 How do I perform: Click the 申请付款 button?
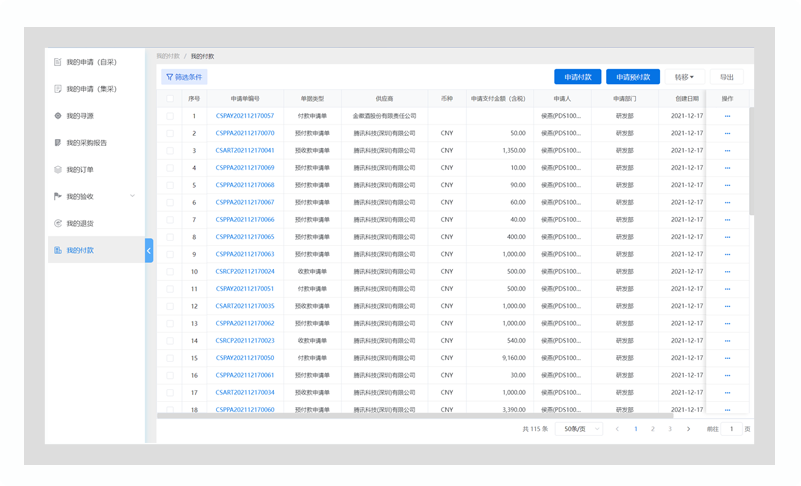pos(578,77)
